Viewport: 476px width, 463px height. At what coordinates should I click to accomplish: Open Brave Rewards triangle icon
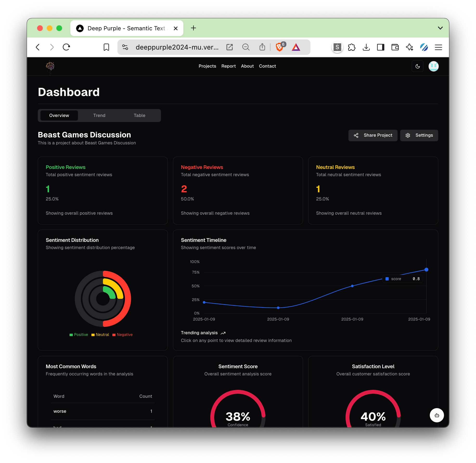[296, 47]
